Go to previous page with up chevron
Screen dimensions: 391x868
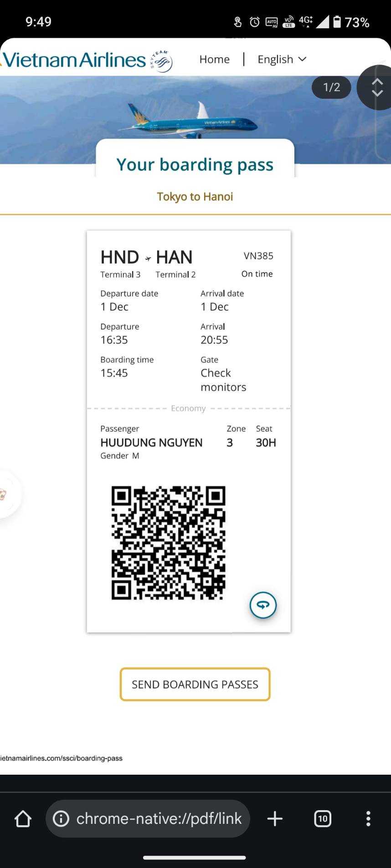(377, 82)
